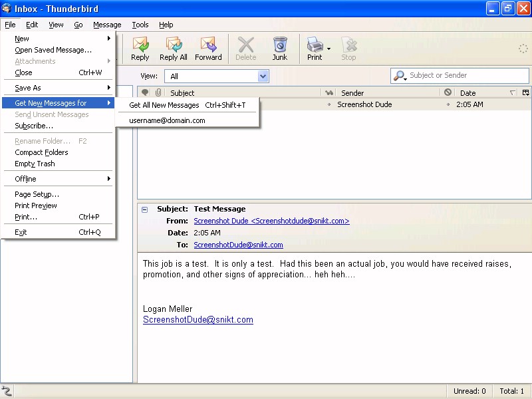This screenshot has height=399, width=532.
Task: Click the read status glasses column icon
Action: (x=329, y=92)
